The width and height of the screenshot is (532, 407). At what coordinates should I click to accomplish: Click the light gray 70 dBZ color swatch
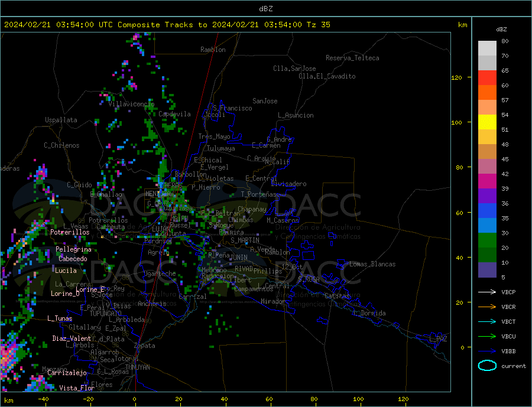tap(487, 48)
